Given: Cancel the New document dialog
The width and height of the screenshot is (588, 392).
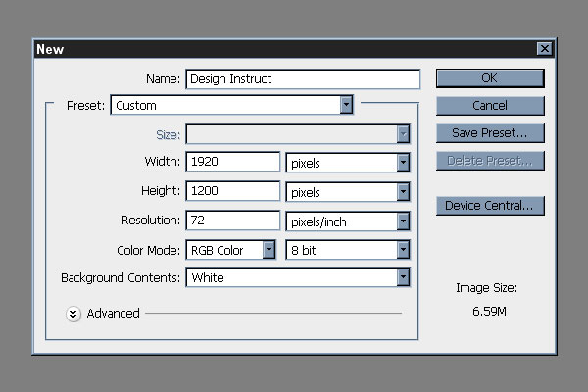Looking at the screenshot, I should (x=490, y=106).
